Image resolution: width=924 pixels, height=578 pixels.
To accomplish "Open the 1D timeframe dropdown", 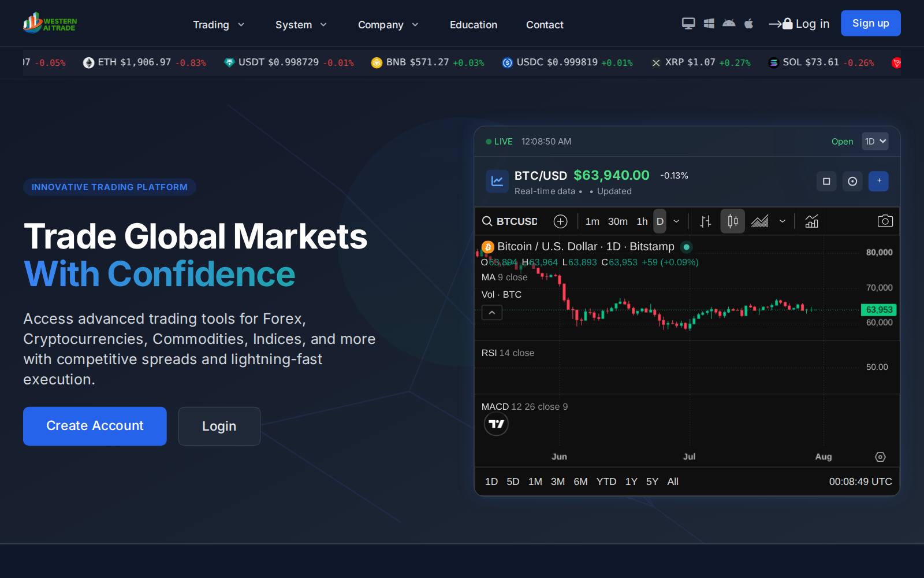I will 875,142.
